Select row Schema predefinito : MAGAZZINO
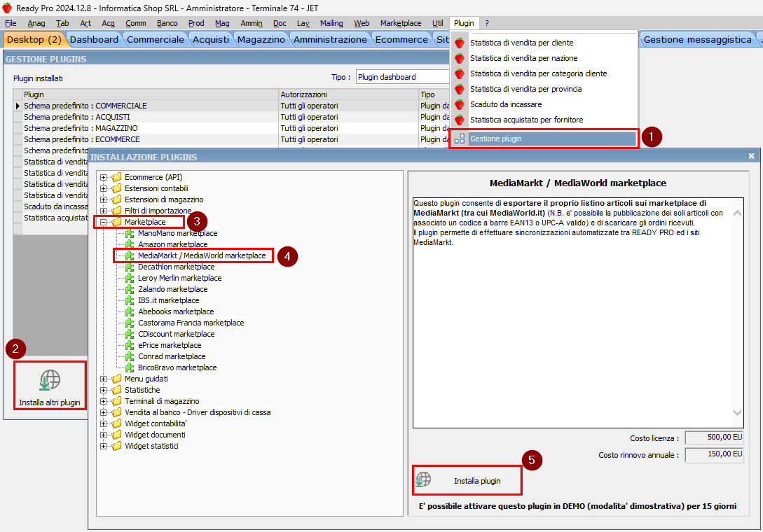 231,128
